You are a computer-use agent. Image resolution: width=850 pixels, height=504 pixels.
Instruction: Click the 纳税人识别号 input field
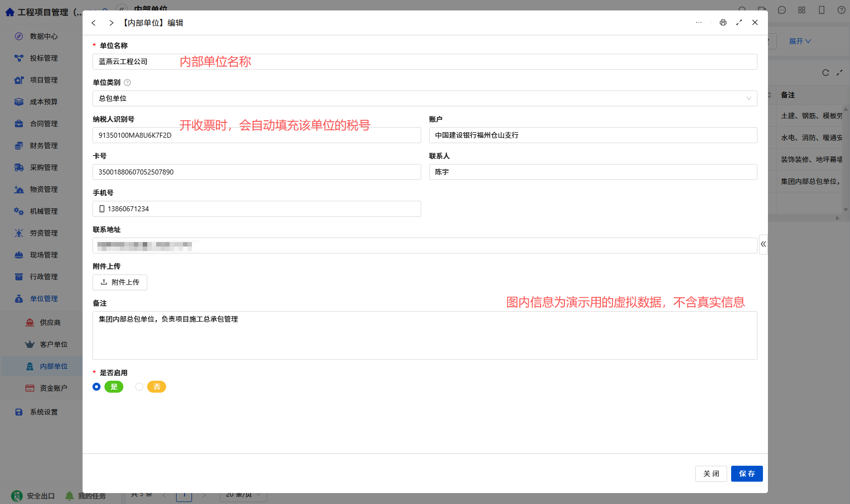(257, 135)
